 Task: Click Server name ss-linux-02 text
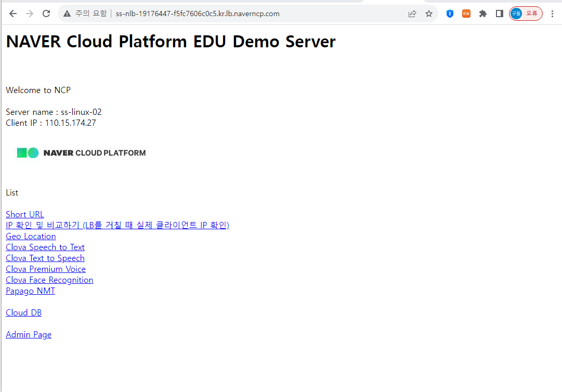coord(54,112)
